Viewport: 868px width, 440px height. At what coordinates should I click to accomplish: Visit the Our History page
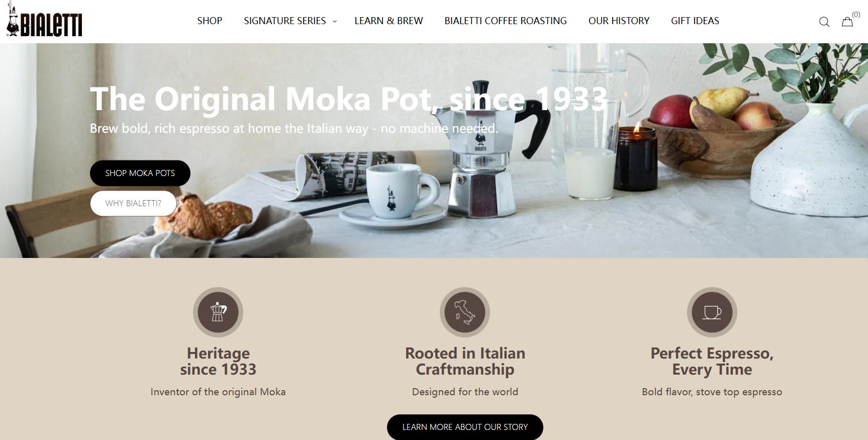click(x=619, y=21)
